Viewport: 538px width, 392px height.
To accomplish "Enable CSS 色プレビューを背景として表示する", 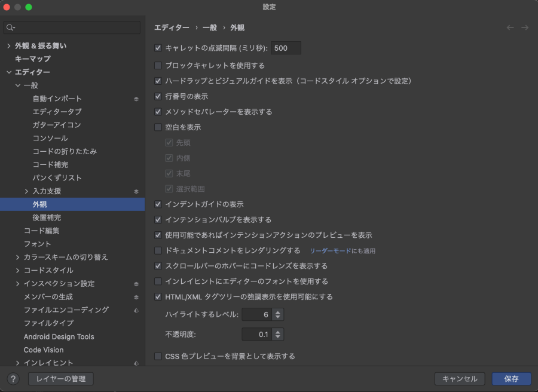I will click(x=158, y=356).
